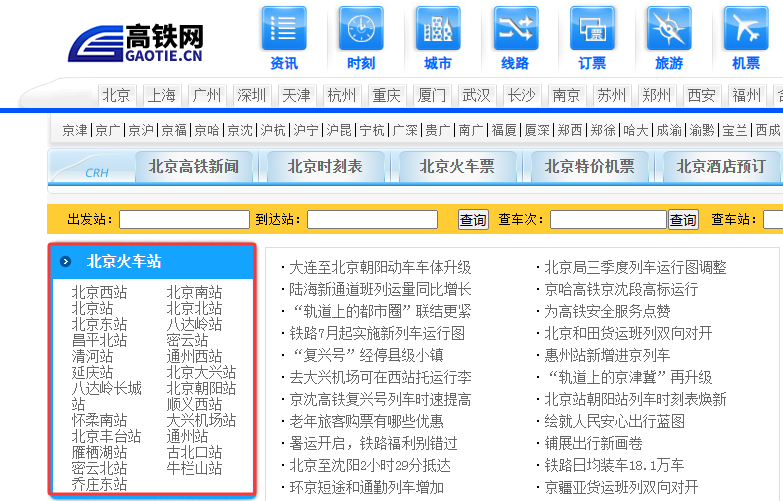Focus the 出发站 departure station field
Image resolution: width=783 pixels, height=501 pixels.
click(x=184, y=220)
